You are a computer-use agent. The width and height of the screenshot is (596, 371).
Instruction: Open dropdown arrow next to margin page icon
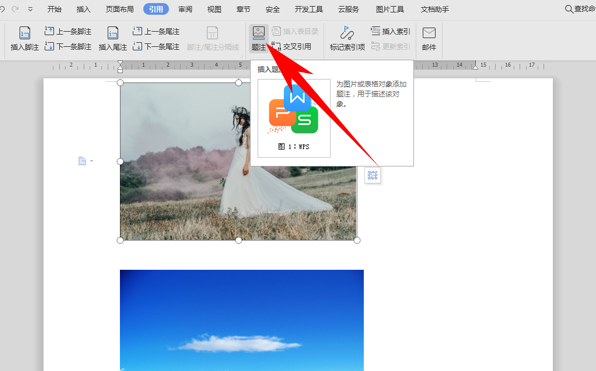[x=92, y=161]
